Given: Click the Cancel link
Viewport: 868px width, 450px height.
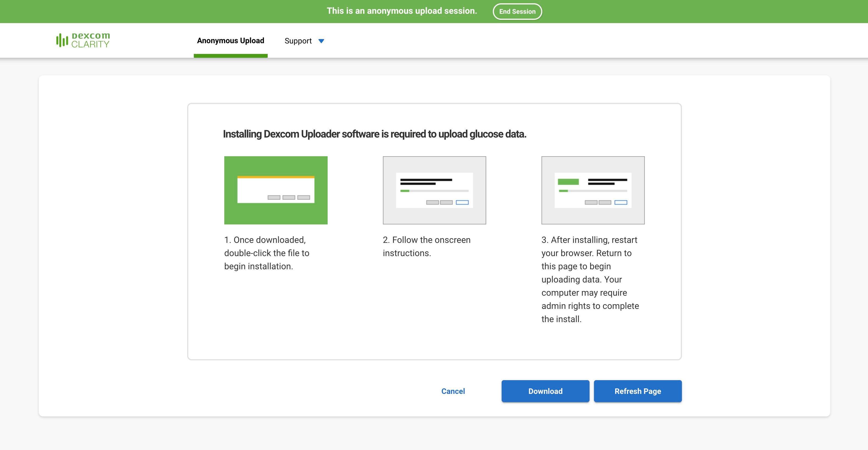Looking at the screenshot, I should (453, 391).
